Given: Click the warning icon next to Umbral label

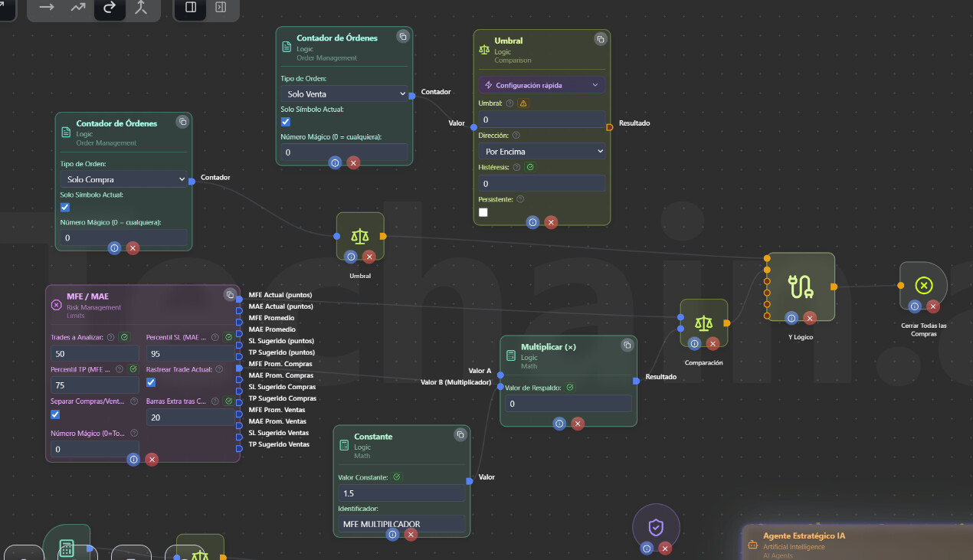Looking at the screenshot, I should (523, 103).
